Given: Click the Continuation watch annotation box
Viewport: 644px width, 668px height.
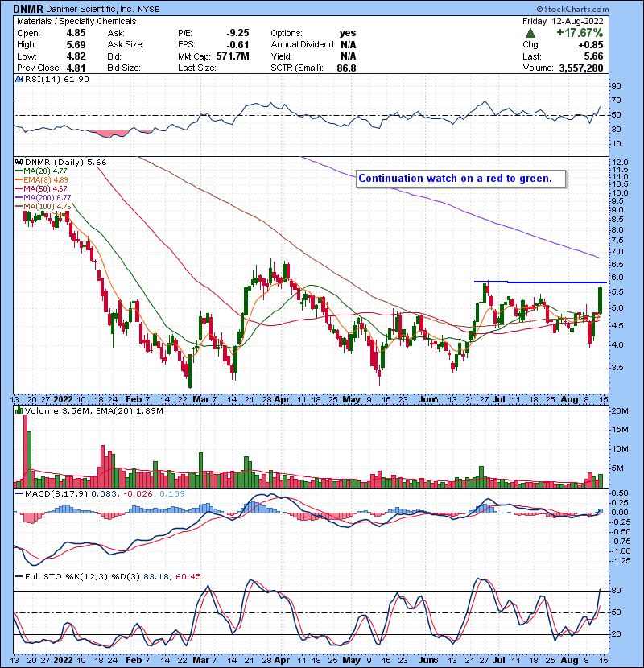Looking at the screenshot, I should pos(460,179).
